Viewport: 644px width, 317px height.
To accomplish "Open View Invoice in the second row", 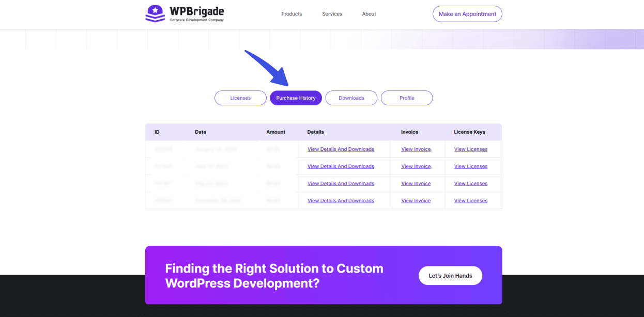I will pyautogui.click(x=416, y=166).
